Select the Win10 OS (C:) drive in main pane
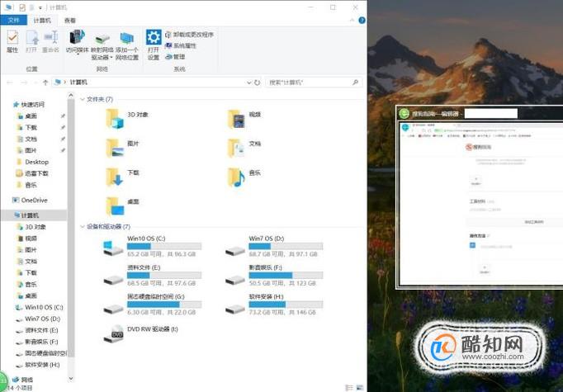The image size is (563, 392). coord(152,246)
